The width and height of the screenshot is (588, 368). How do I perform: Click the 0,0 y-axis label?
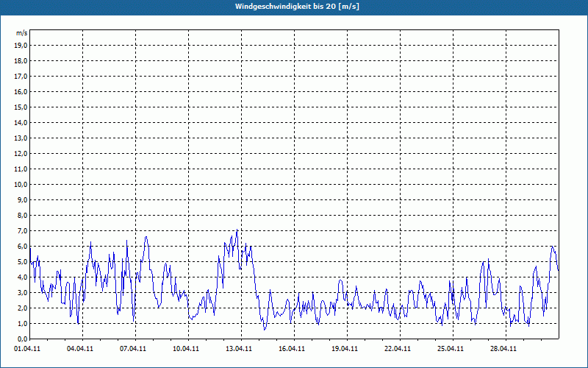(x=23, y=339)
